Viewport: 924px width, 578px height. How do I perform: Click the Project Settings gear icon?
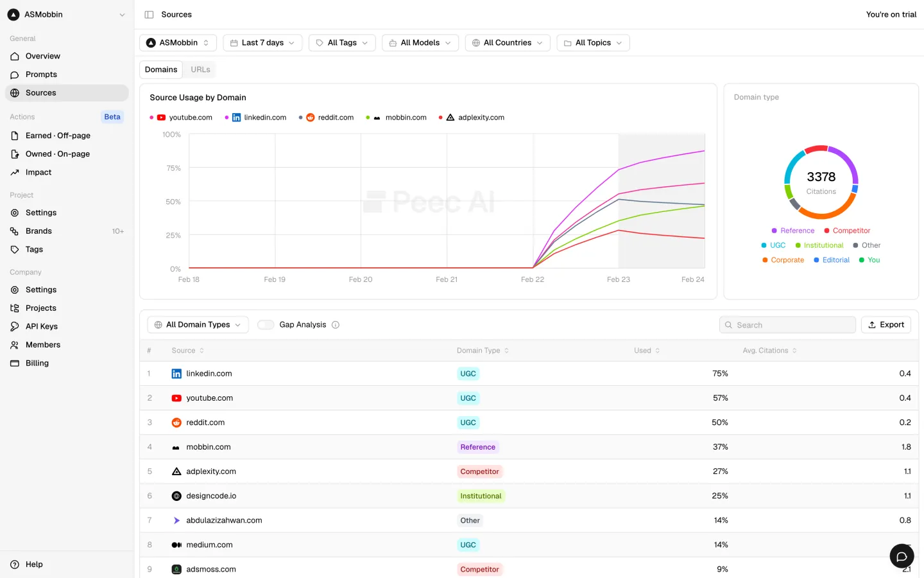click(15, 213)
